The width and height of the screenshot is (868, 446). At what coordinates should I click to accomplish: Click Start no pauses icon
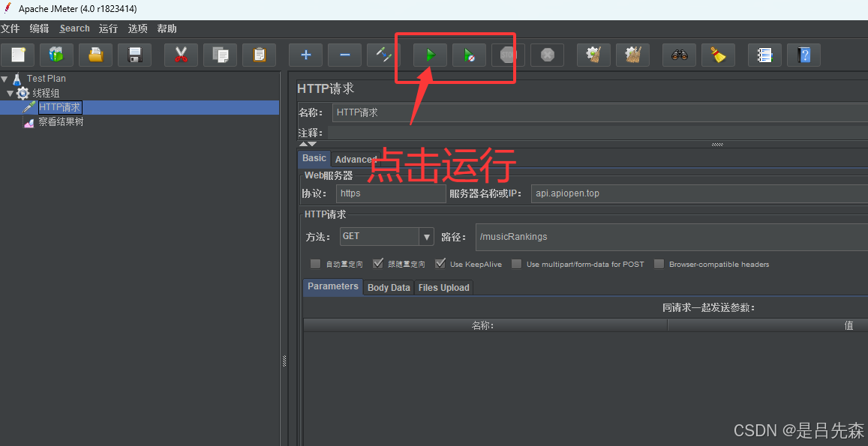(x=469, y=55)
